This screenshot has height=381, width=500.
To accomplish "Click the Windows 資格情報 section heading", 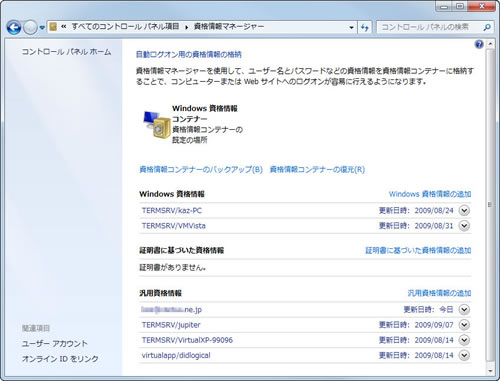I will tap(172, 194).
